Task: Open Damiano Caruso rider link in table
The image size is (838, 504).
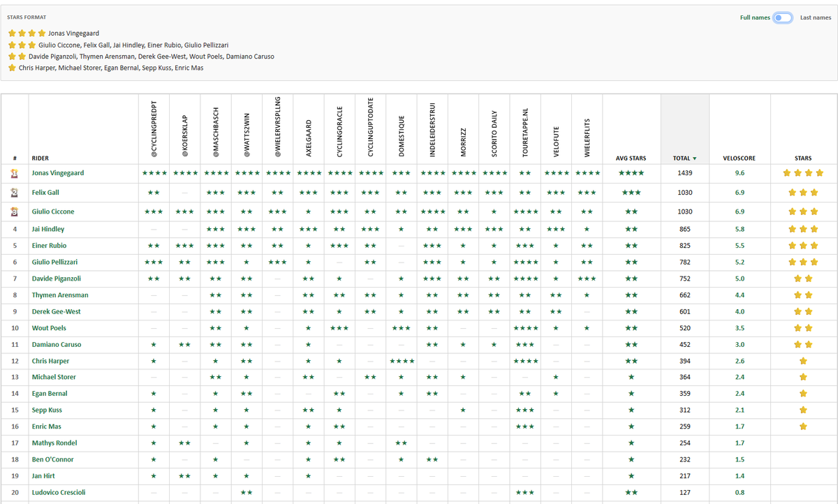Action: coord(57,344)
